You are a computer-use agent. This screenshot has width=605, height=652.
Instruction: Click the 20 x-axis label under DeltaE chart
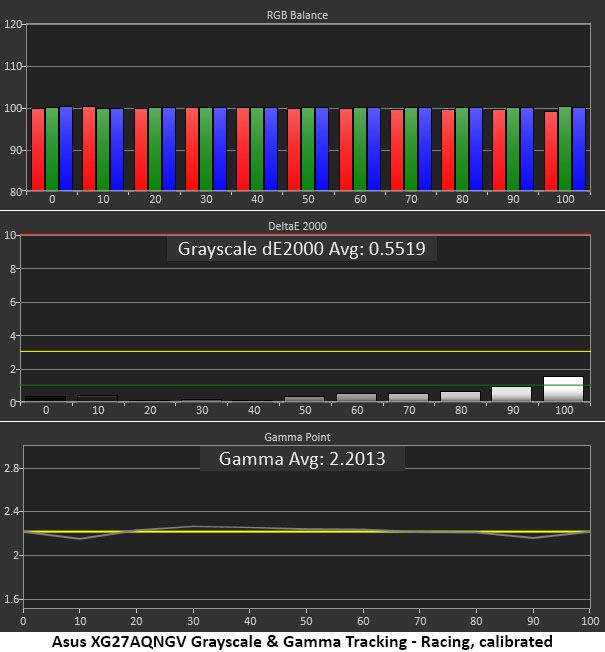[150, 410]
